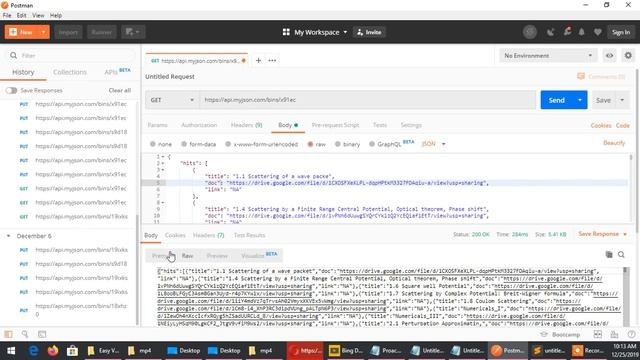Collapse December 6 history group
The height and width of the screenshot is (360, 640).
[8, 236]
